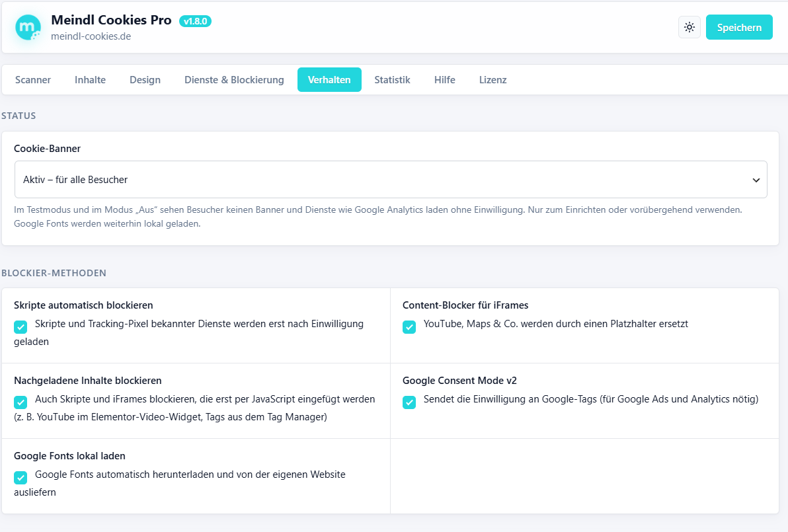Click the BLOCKIER-METHODEN section heading
The image size is (788, 532).
pos(54,273)
